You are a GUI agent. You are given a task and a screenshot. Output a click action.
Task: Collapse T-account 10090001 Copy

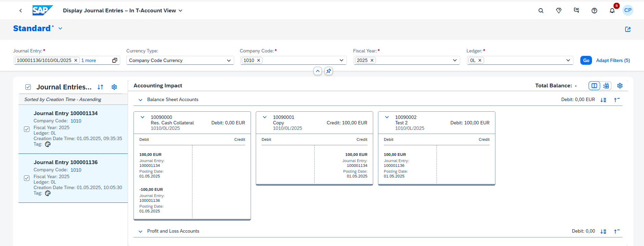click(x=265, y=117)
